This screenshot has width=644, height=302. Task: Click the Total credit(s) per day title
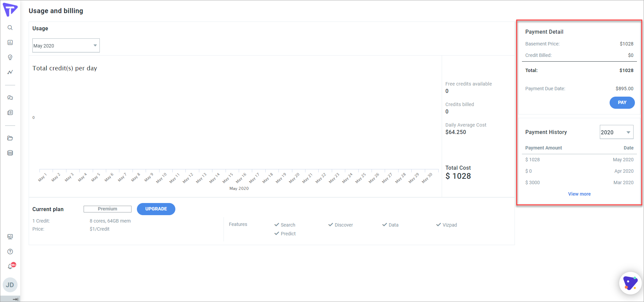tap(65, 68)
